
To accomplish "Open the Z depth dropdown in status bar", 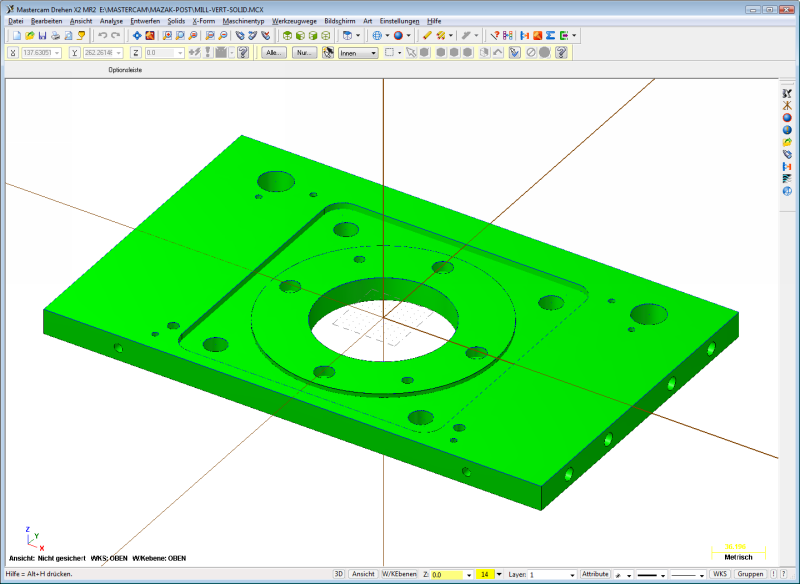I will coord(469,575).
